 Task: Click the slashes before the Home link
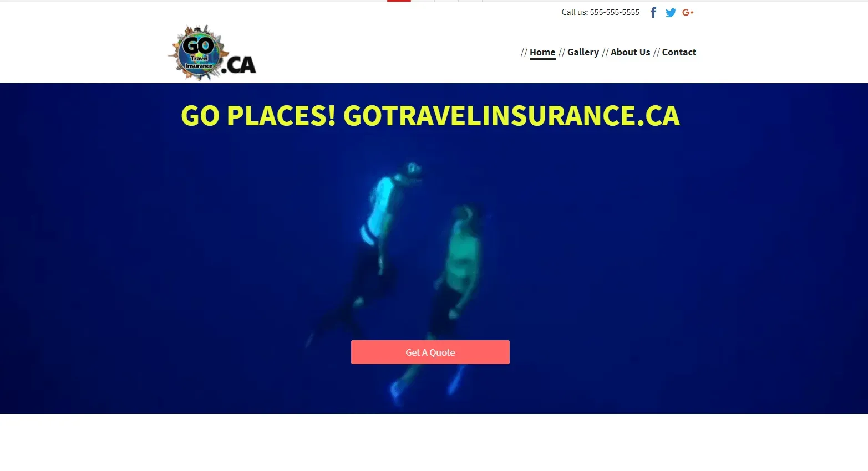[524, 53]
